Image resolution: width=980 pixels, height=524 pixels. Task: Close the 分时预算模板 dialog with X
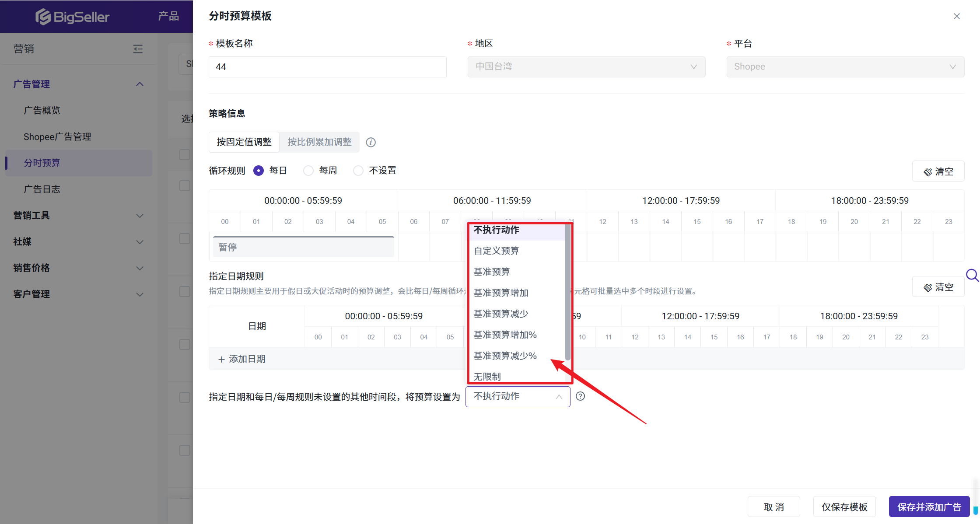[956, 16]
